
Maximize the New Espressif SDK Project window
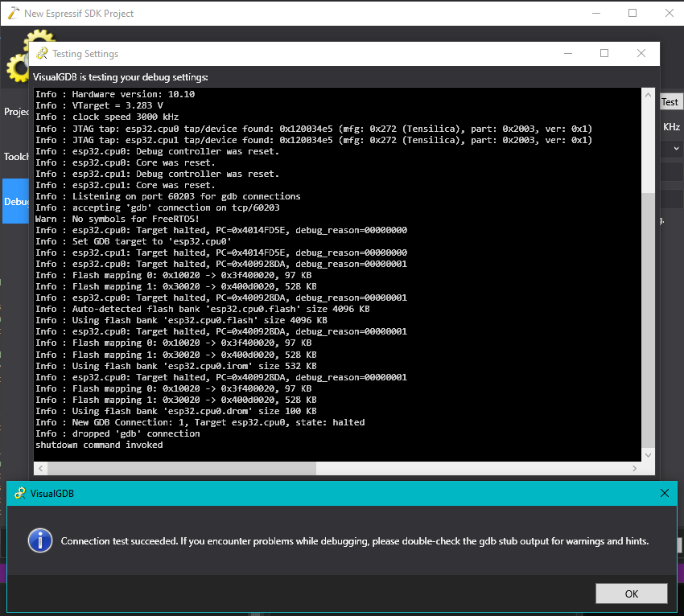pyautogui.click(x=632, y=13)
